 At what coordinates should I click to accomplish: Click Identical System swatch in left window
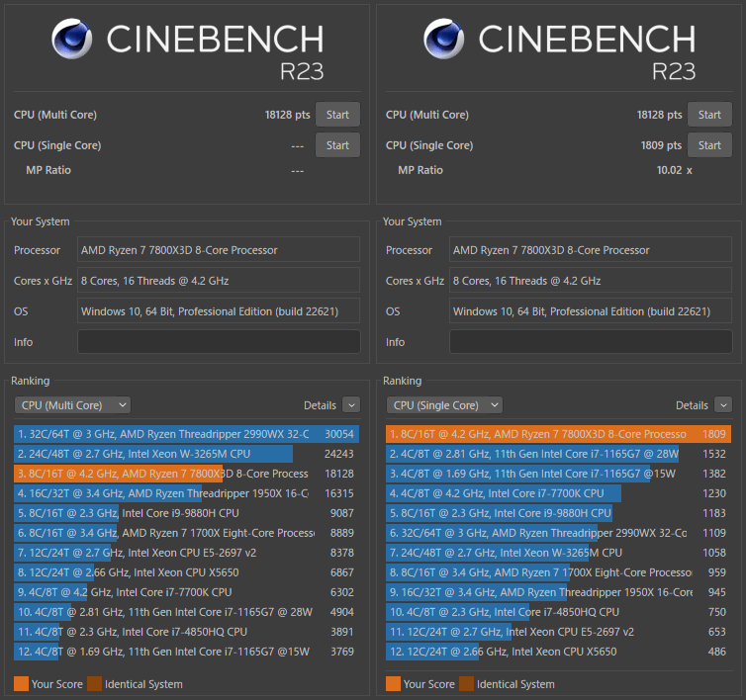95,684
